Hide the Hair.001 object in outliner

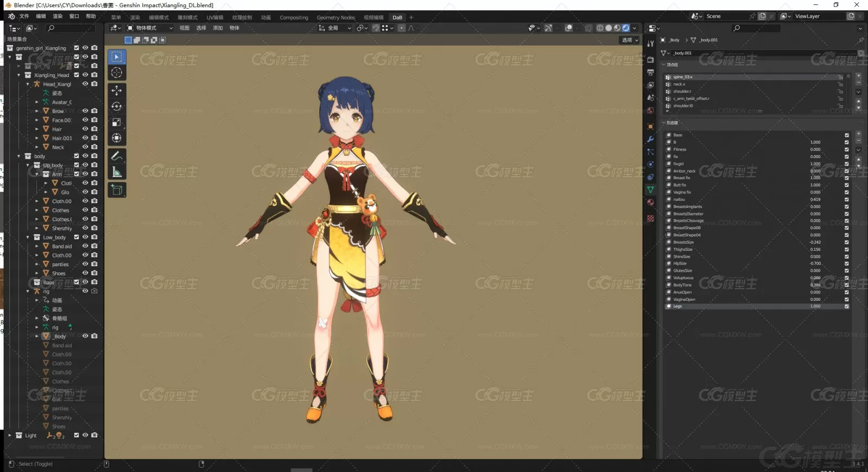[85, 138]
